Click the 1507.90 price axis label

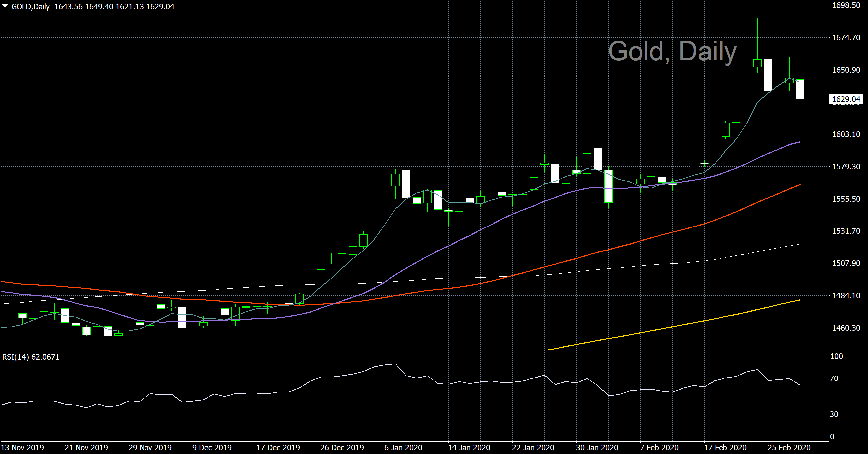pyautogui.click(x=846, y=263)
